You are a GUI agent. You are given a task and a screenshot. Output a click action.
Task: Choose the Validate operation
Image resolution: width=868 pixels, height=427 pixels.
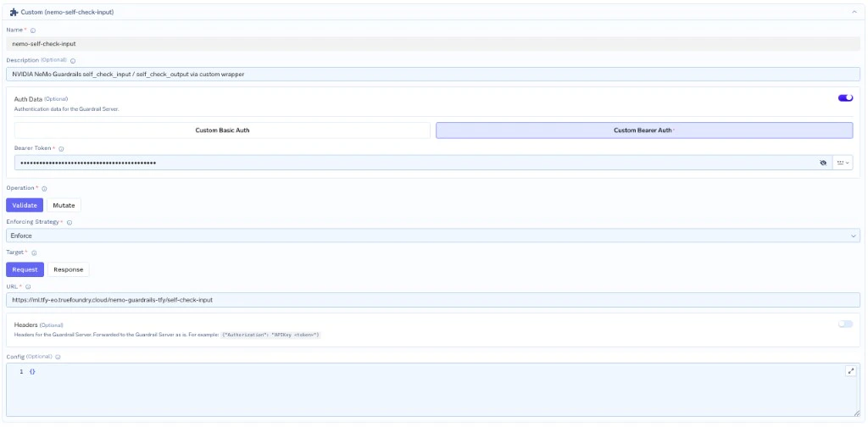click(x=25, y=205)
